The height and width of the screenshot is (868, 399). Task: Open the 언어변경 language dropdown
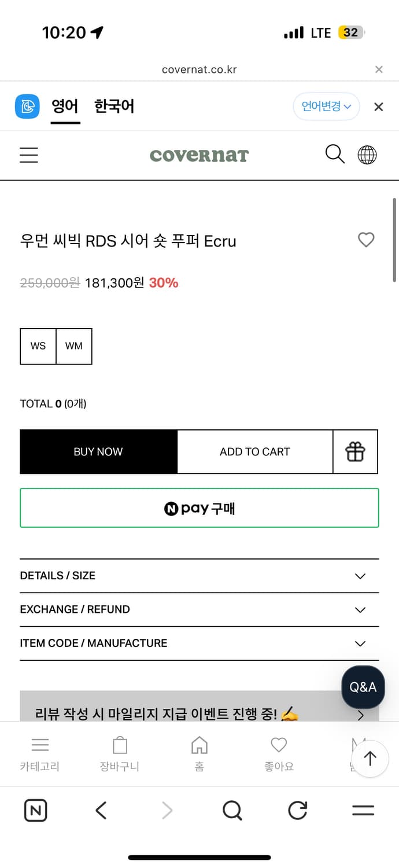pyautogui.click(x=326, y=106)
